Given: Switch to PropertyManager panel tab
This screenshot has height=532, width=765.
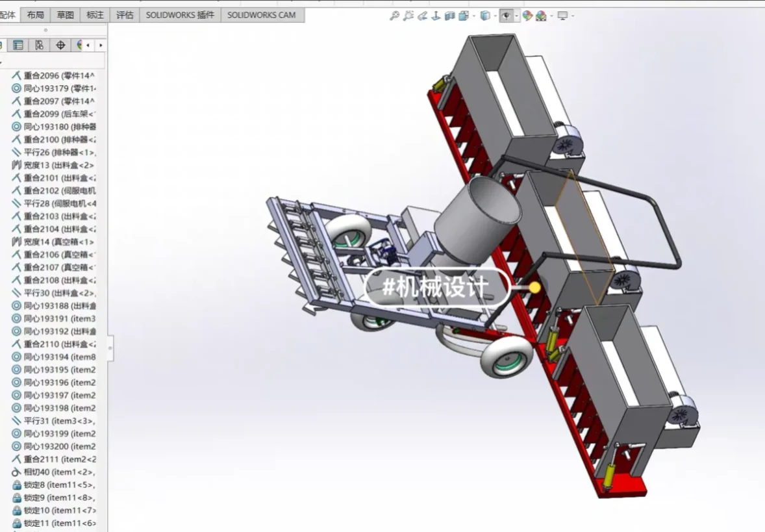Looking at the screenshot, I should pos(18,45).
